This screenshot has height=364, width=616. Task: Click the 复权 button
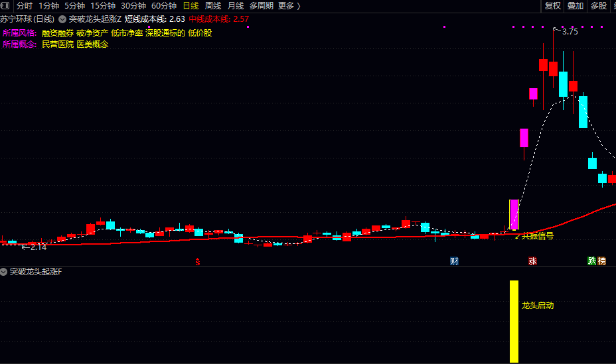pyautogui.click(x=553, y=6)
